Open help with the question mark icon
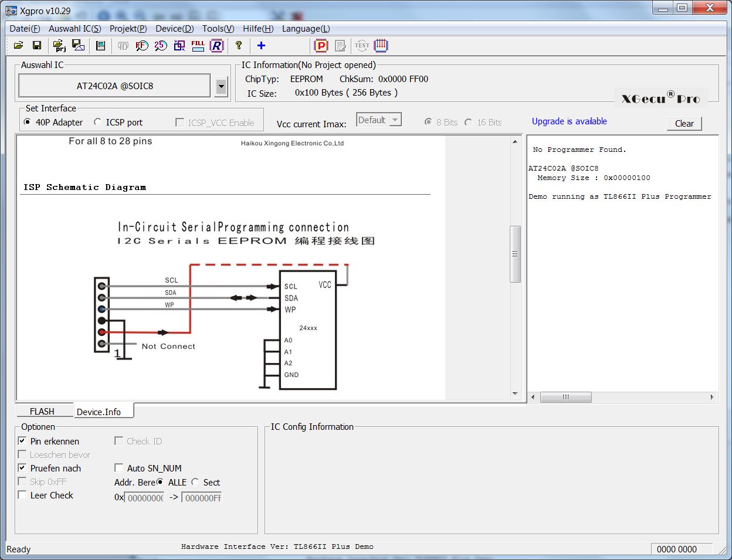 click(239, 45)
